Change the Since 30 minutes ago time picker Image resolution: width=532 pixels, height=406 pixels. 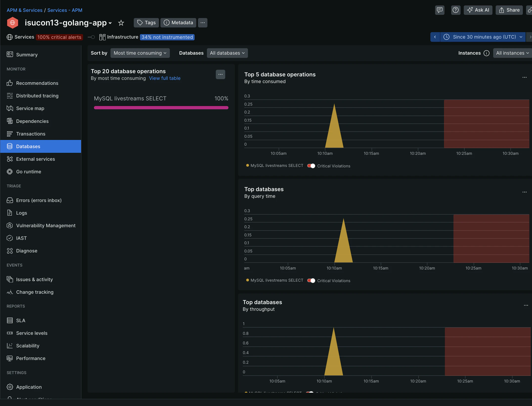(x=483, y=37)
